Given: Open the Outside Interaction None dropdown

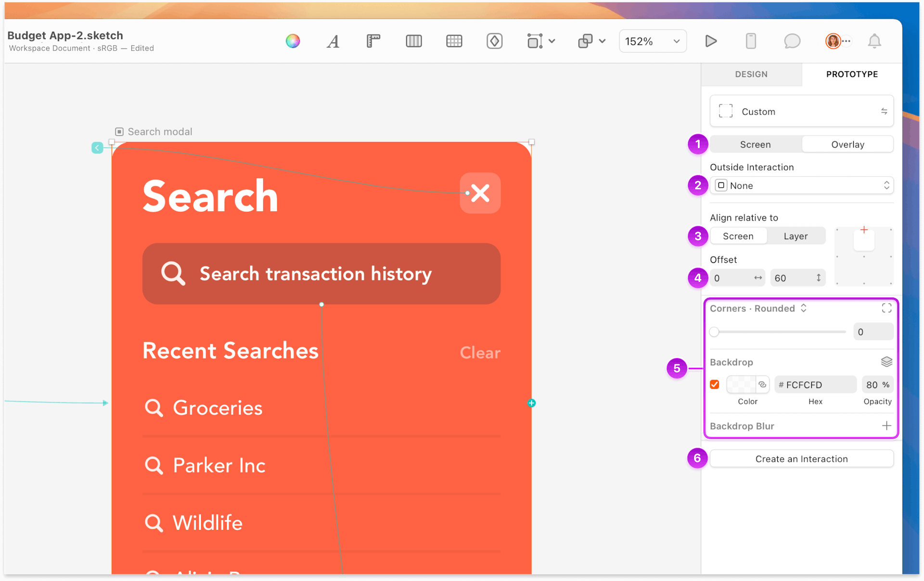Looking at the screenshot, I should [801, 186].
